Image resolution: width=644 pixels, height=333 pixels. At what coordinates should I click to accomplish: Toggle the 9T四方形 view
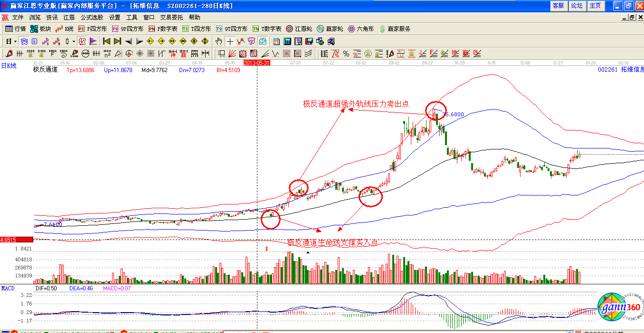pos(231,29)
